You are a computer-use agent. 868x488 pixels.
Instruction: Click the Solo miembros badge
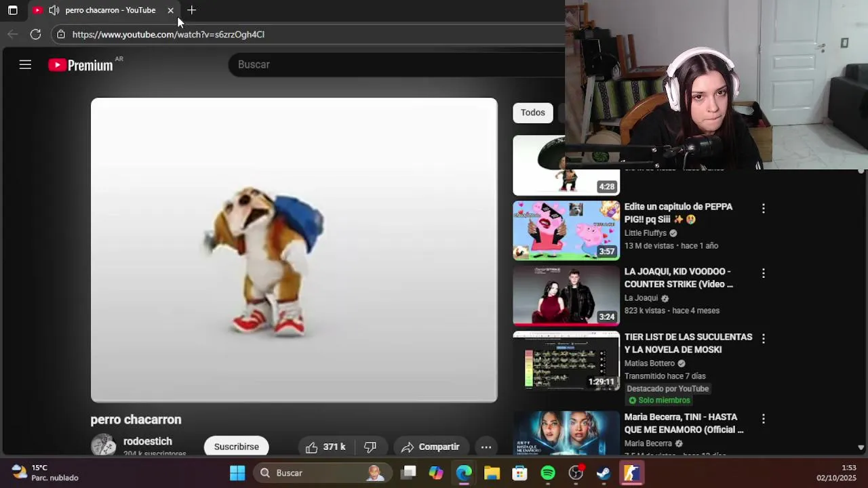click(x=659, y=401)
